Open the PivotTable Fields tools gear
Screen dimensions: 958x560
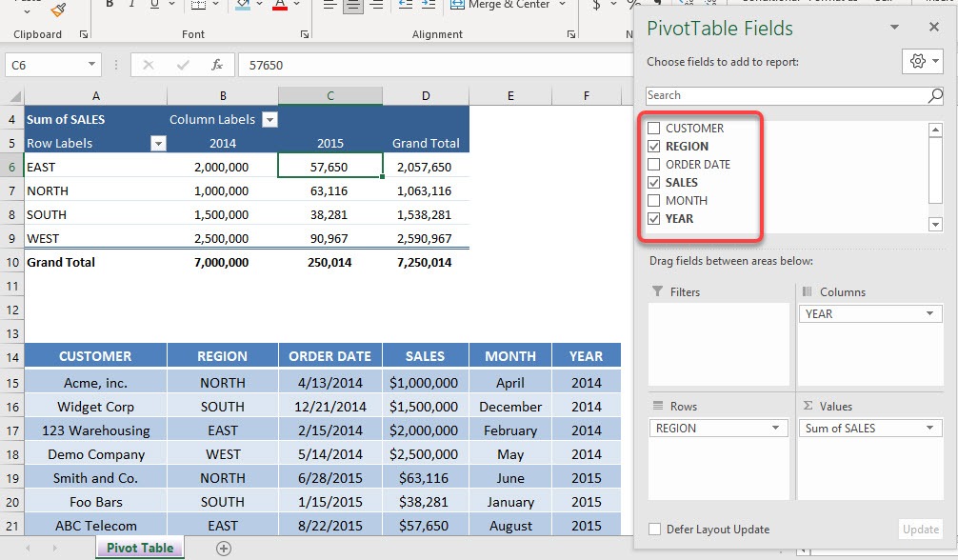coord(916,60)
